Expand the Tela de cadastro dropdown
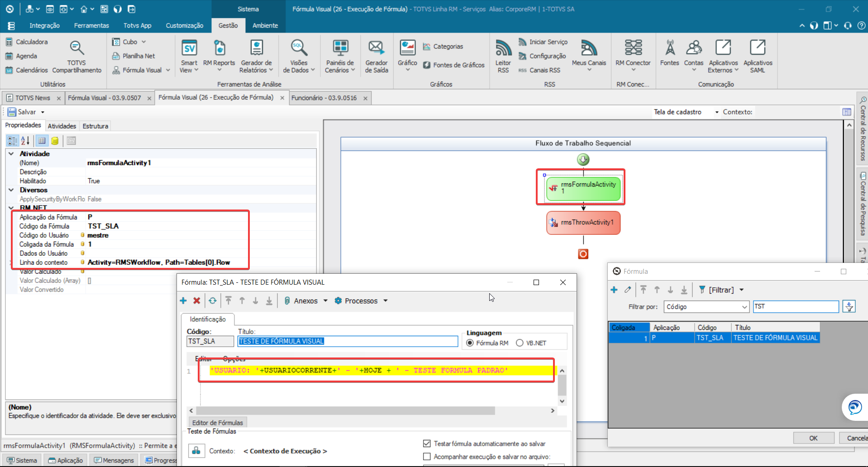Viewport: 868px width, 467px height. click(717, 112)
